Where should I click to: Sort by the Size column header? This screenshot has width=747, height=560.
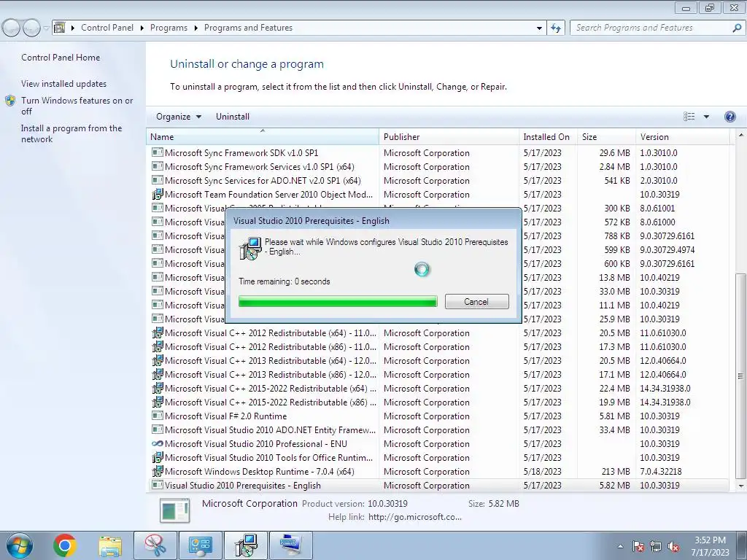[606, 136]
